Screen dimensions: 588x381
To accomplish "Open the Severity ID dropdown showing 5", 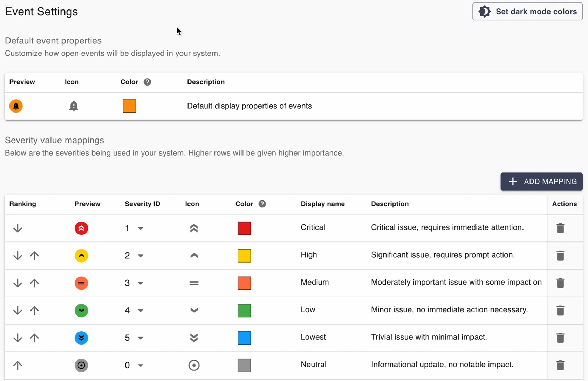I will pyautogui.click(x=141, y=338).
